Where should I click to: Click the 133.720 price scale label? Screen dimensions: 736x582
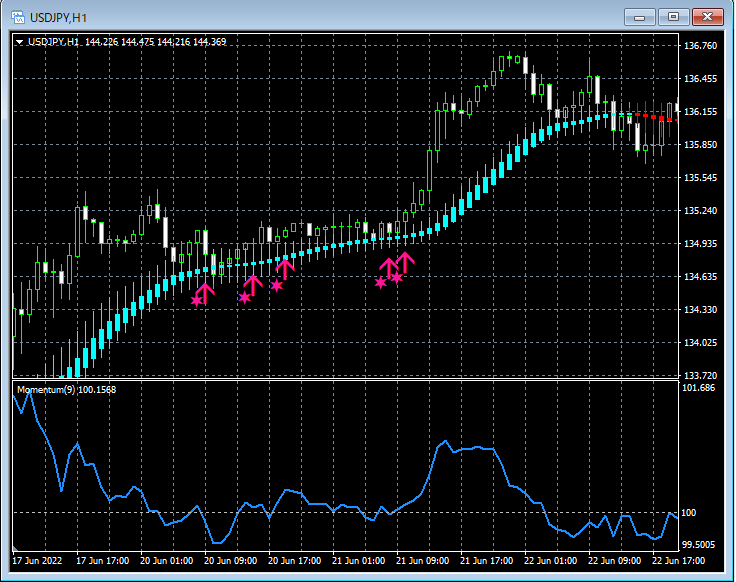(x=700, y=375)
